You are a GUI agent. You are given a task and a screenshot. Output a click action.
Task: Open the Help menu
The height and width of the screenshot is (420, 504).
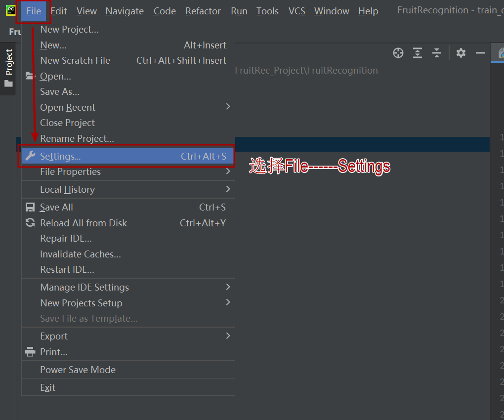pos(368,11)
